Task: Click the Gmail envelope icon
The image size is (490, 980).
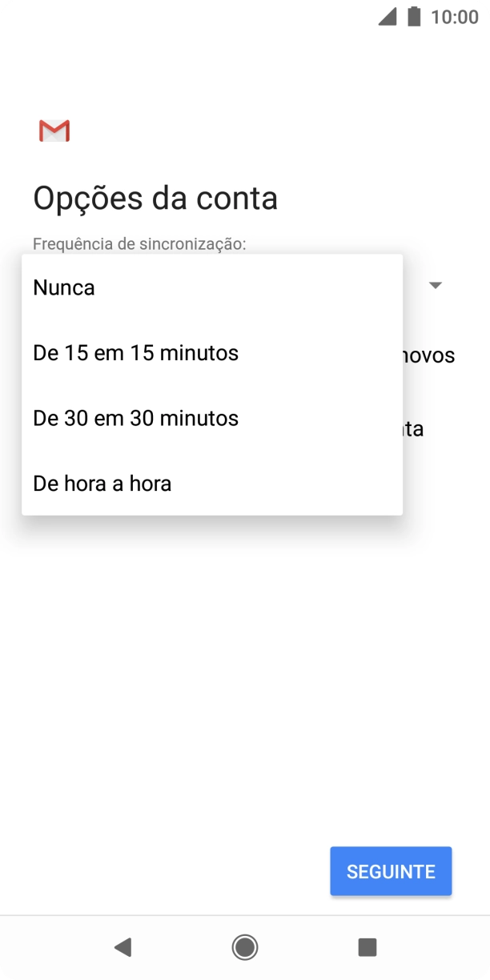Action: [x=53, y=130]
